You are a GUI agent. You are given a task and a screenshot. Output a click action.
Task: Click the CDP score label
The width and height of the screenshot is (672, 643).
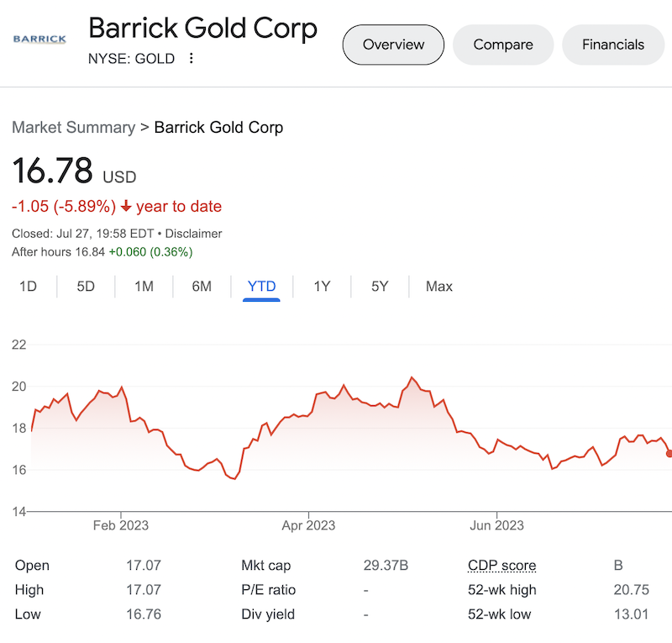(501, 566)
